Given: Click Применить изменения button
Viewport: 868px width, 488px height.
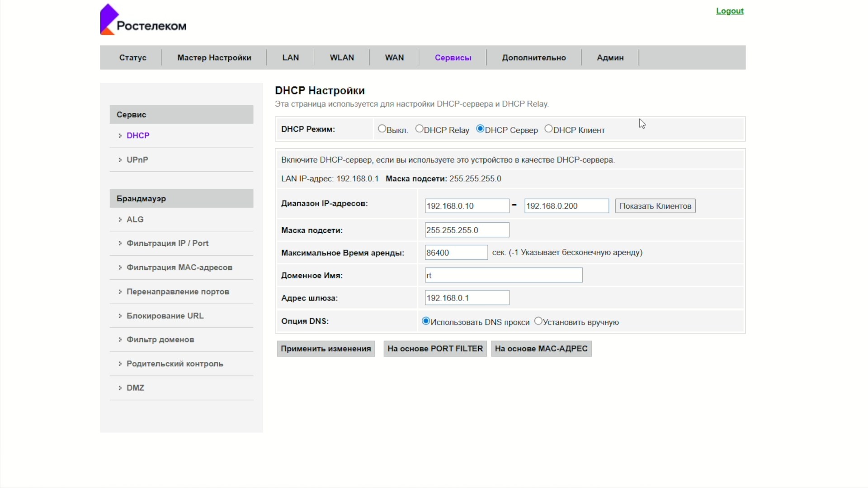Looking at the screenshot, I should tap(325, 348).
